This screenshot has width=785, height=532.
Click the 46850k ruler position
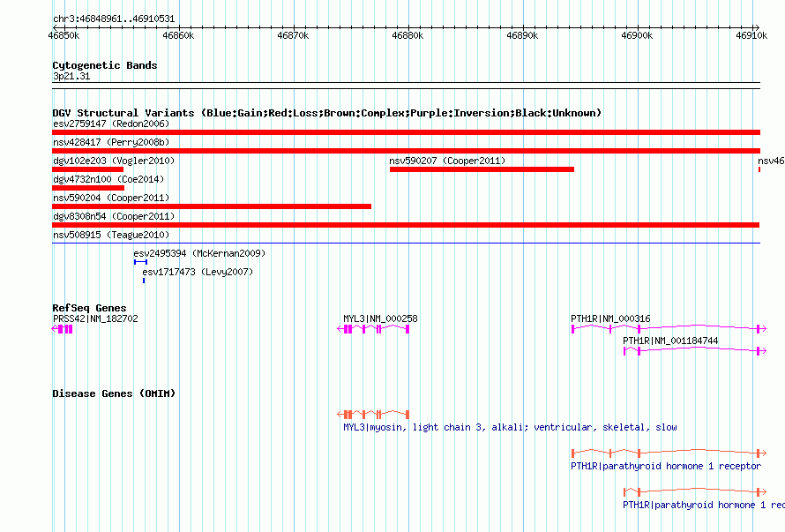[x=64, y=35]
